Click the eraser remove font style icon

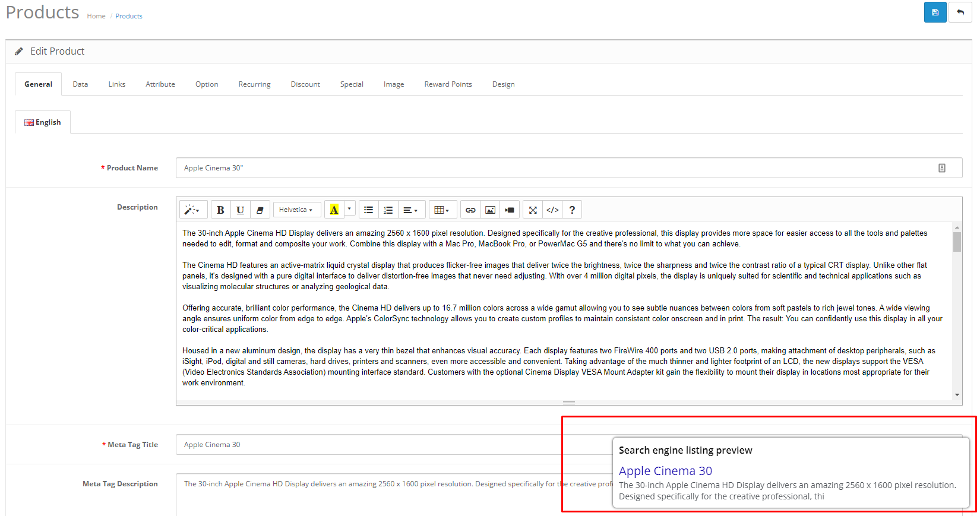click(x=260, y=210)
